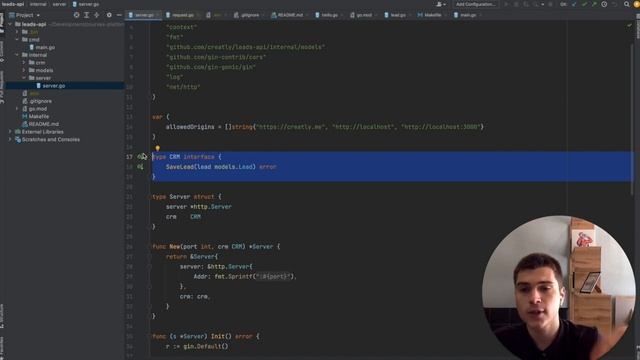640x360 pixels.
Task: Select the models folder in project tree
Action: pyautogui.click(x=44, y=70)
